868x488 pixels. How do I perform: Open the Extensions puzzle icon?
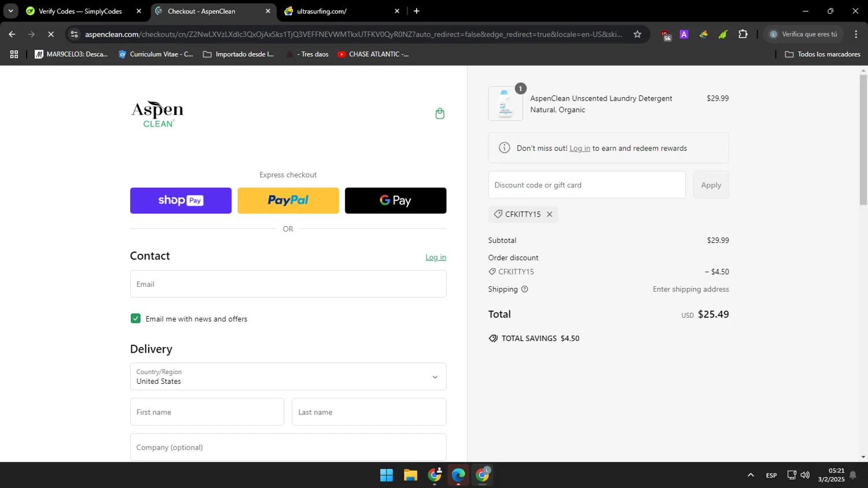click(x=743, y=34)
